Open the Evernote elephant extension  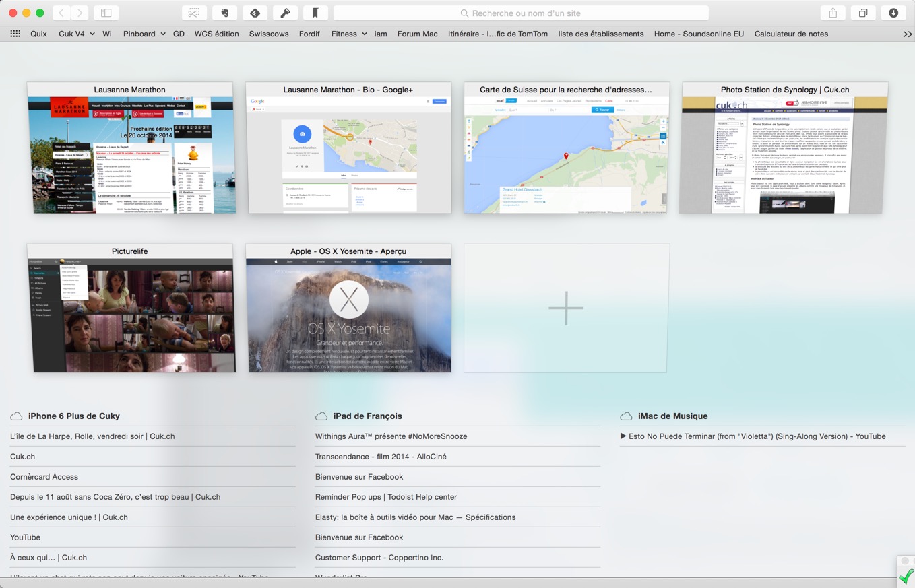click(224, 13)
